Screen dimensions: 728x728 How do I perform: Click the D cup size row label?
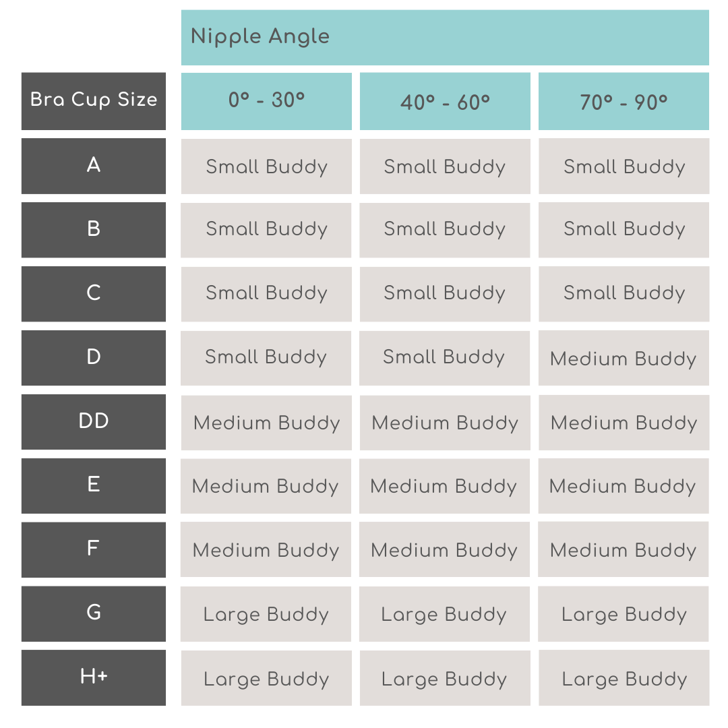tap(94, 357)
